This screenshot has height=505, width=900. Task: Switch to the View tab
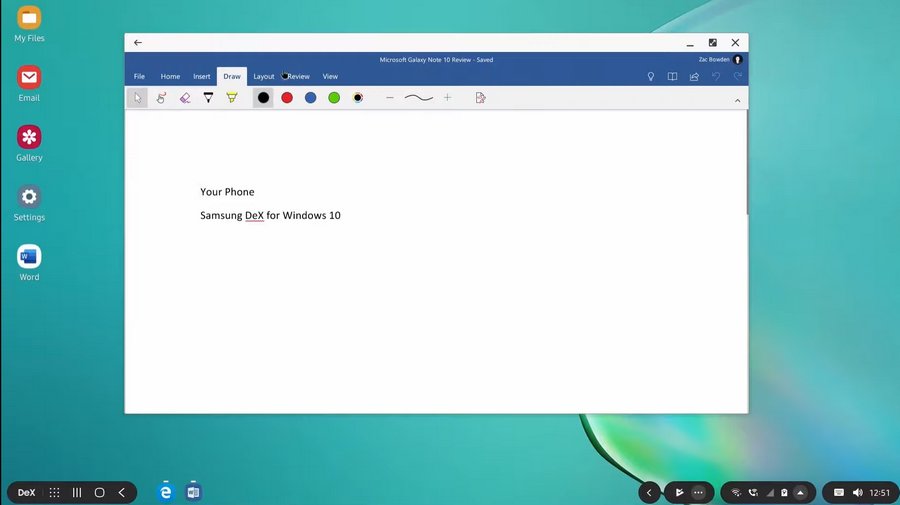(x=330, y=76)
